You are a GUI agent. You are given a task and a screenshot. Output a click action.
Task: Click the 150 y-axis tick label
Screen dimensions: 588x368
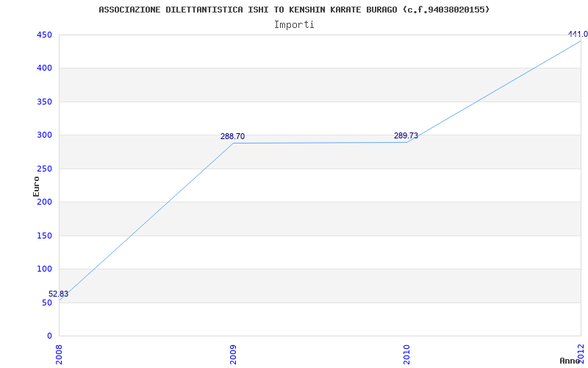click(44, 236)
